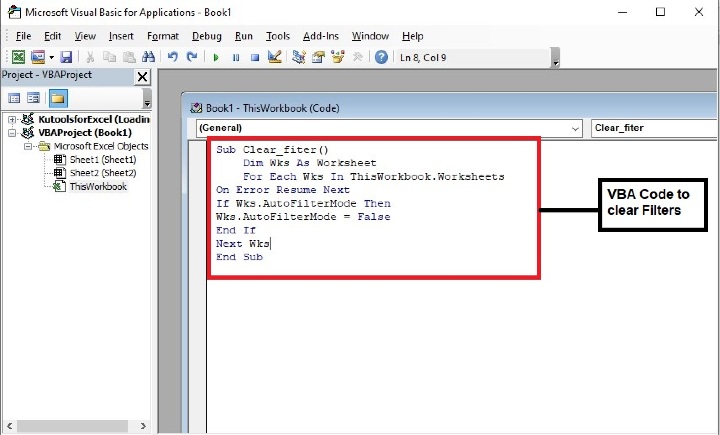Minimize the VBA editor window
This screenshot has height=435, width=720.
(x=623, y=12)
